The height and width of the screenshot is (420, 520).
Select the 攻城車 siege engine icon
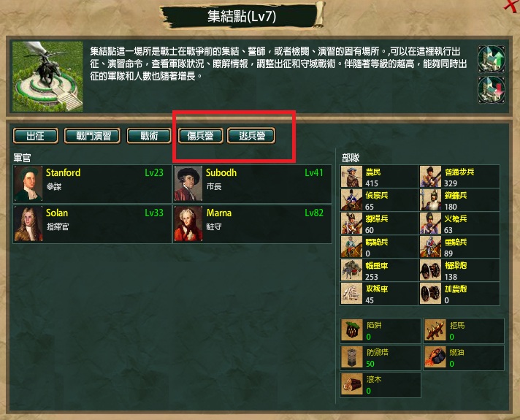(x=351, y=294)
